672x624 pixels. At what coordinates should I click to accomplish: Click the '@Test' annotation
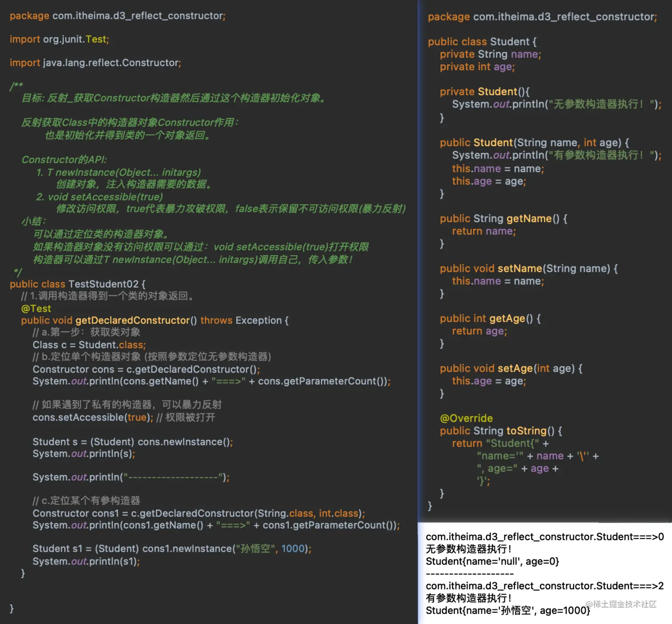pyautogui.click(x=36, y=308)
